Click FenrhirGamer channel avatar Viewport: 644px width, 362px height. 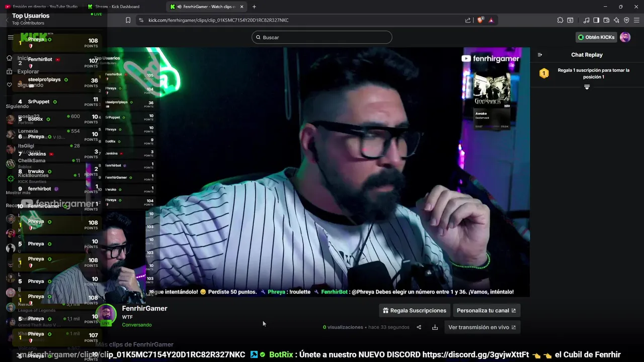pos(106,315)
